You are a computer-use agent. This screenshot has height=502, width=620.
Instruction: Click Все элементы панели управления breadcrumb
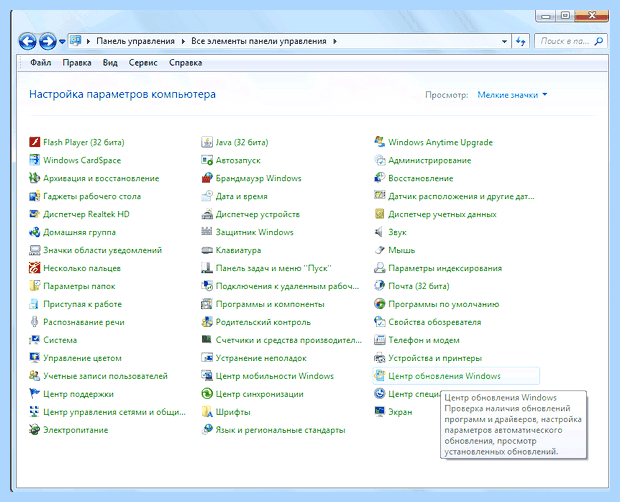coord(259,41)
